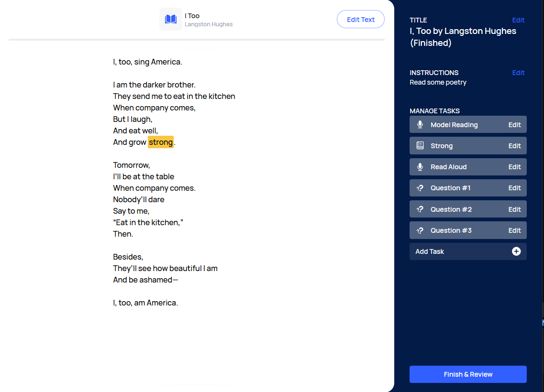Click the line "I am the darker brother."
The image size is (544, 392).
click(x=155, y=85)
